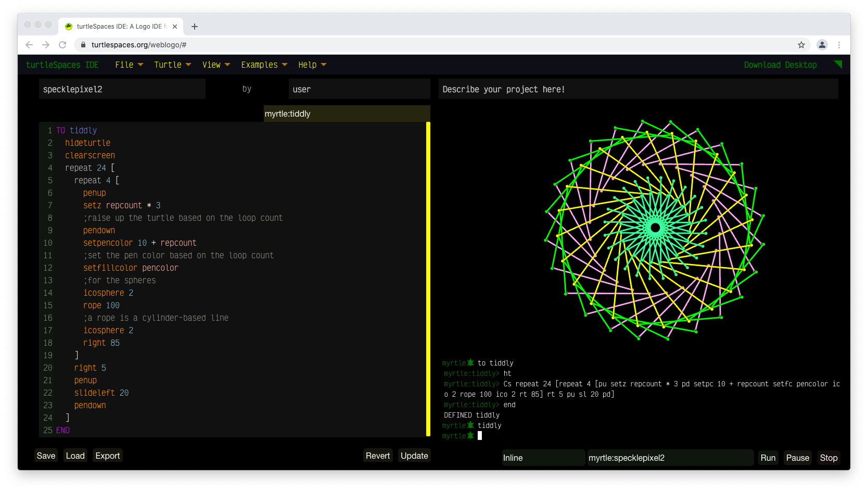Open a new browser tab

[195, 27]
